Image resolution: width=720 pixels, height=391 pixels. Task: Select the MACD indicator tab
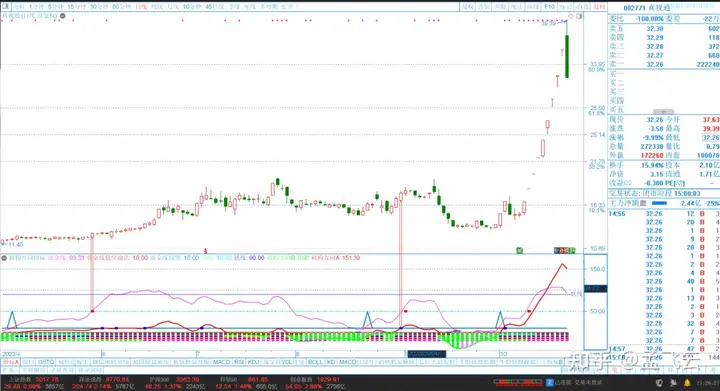pos(221,362)
